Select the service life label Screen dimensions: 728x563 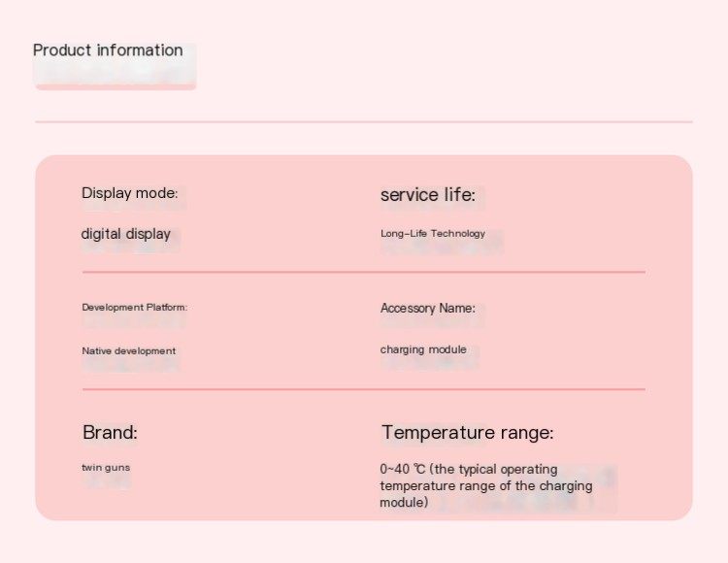click(428, 194)
